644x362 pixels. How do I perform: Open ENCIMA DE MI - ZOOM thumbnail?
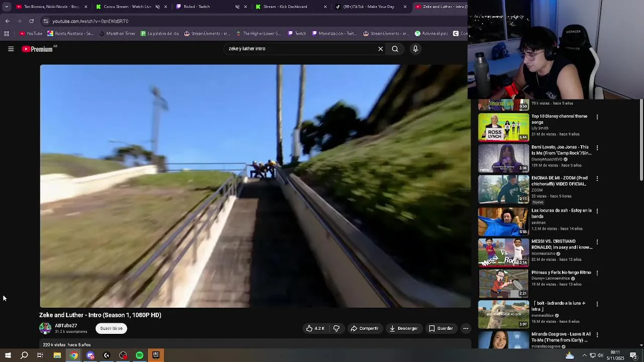click(504, 189)
